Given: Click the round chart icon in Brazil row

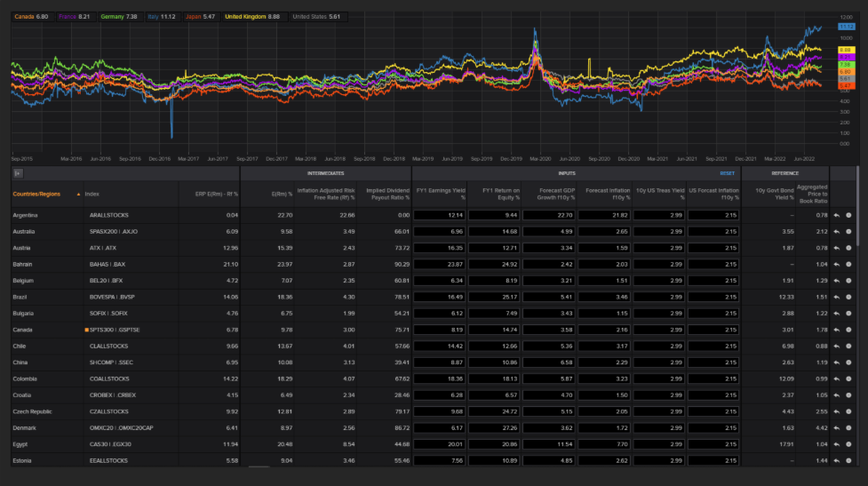Looking at the screenshot, I should (848, 297).
